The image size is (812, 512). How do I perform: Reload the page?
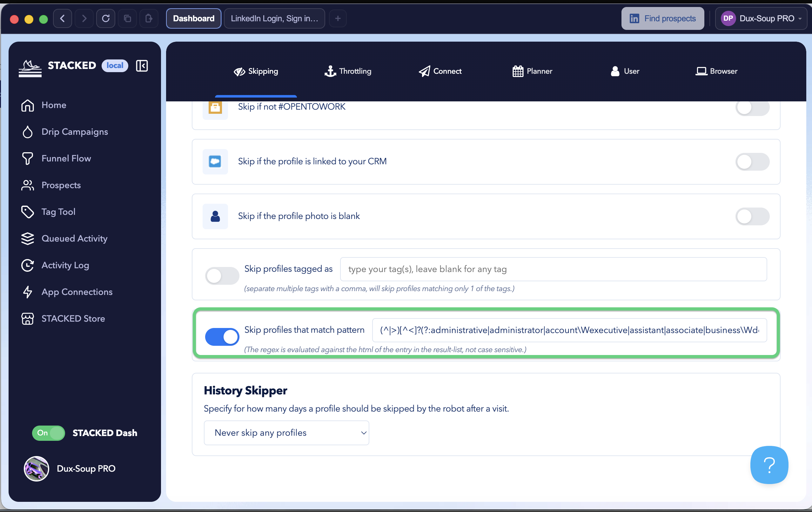tap(106, 18)
